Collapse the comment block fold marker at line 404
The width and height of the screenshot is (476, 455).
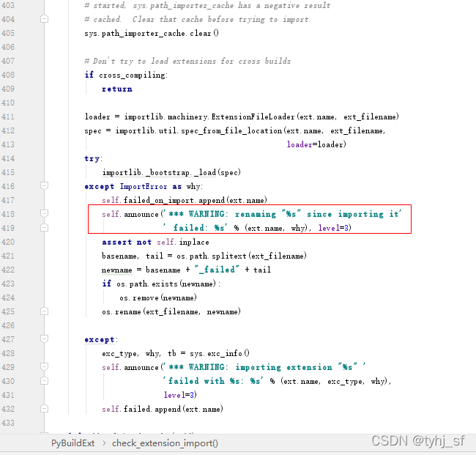[x=45, y=19]
